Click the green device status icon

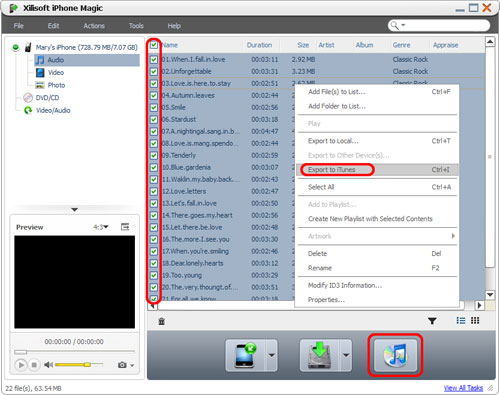point(15,47)
